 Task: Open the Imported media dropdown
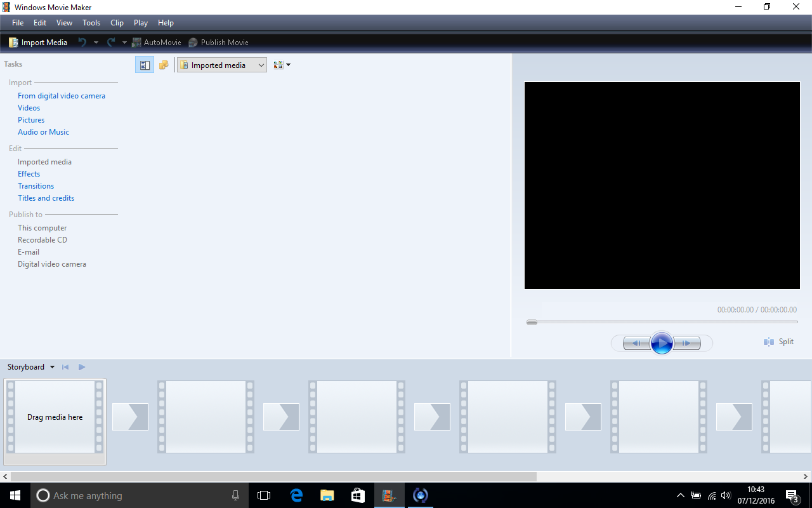[222, 65]
